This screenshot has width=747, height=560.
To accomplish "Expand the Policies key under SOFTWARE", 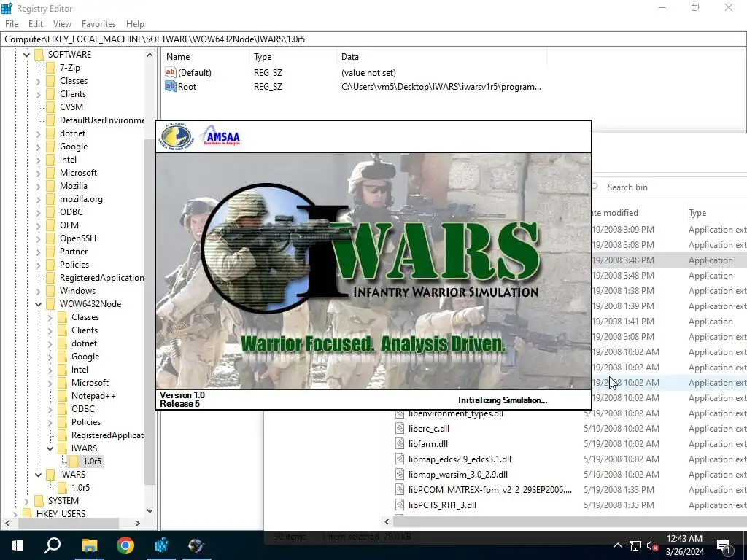I will coord(38,265).
